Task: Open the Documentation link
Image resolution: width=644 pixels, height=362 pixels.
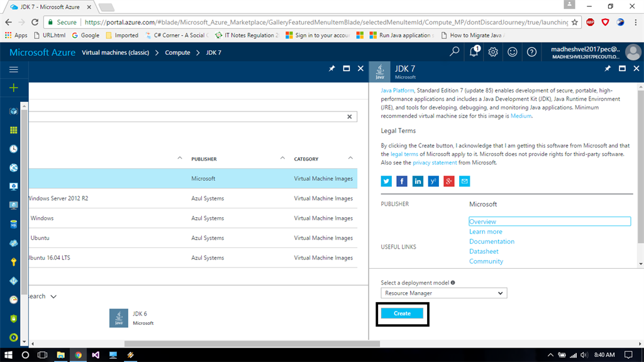Action: (x=492, y=242)
